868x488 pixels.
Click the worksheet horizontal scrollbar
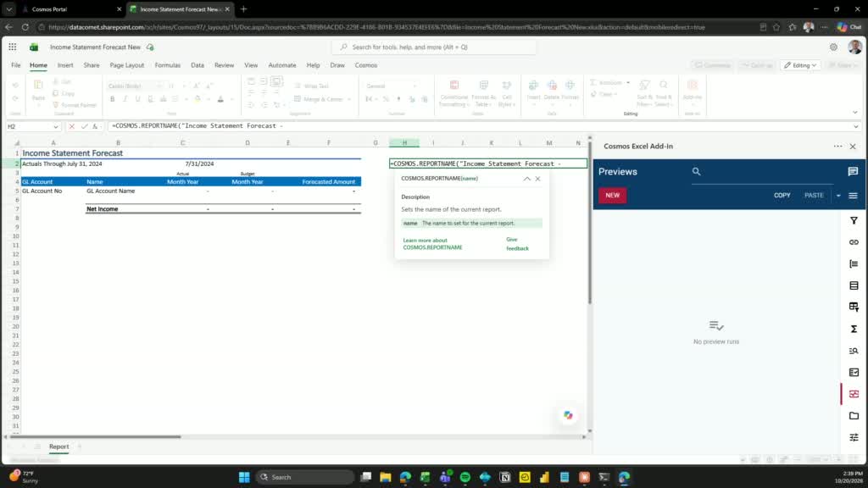point(95,436)
